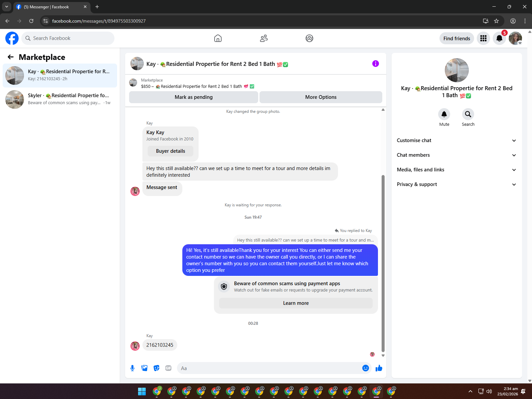Select the Messenger Facebook browser tab
532x399 pixels.
pos(52,7)
